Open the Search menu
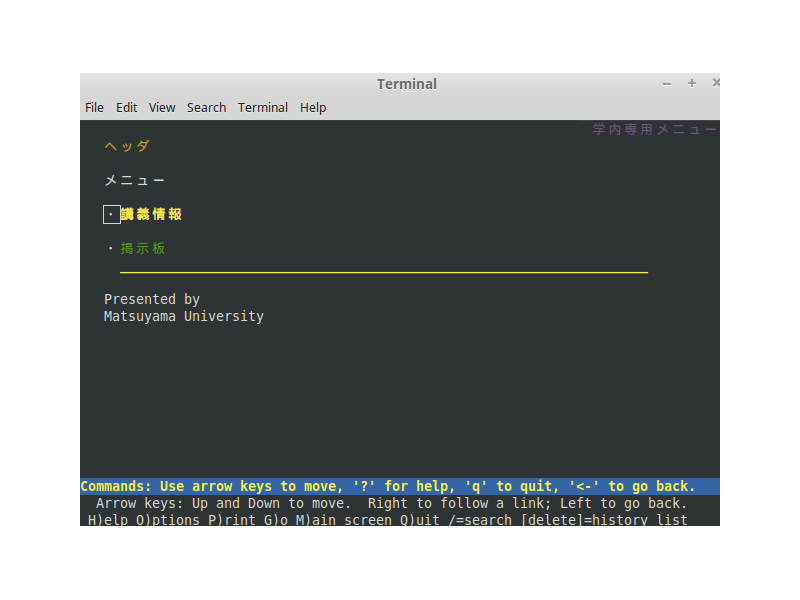 206,107
